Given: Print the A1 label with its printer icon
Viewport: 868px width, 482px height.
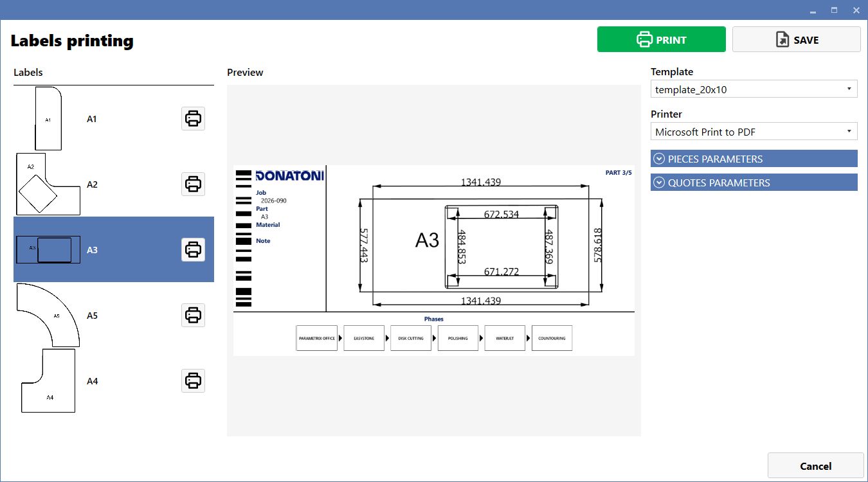Looking at the screenshot, I should (193, 119).
